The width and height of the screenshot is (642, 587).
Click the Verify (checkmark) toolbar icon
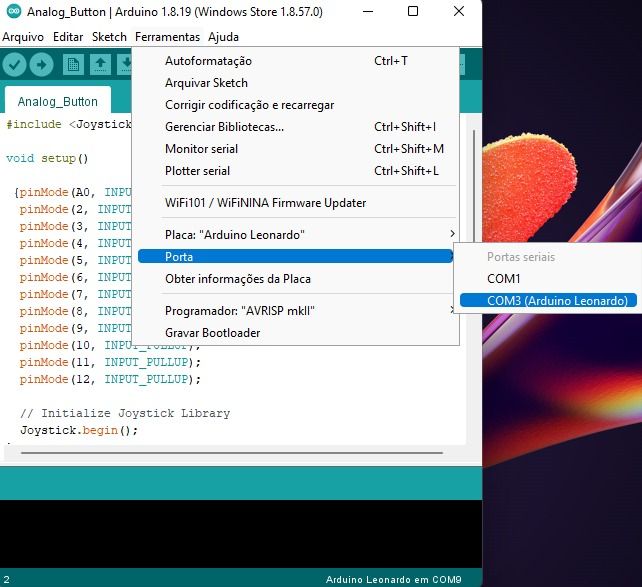click(x=15, y=64)
